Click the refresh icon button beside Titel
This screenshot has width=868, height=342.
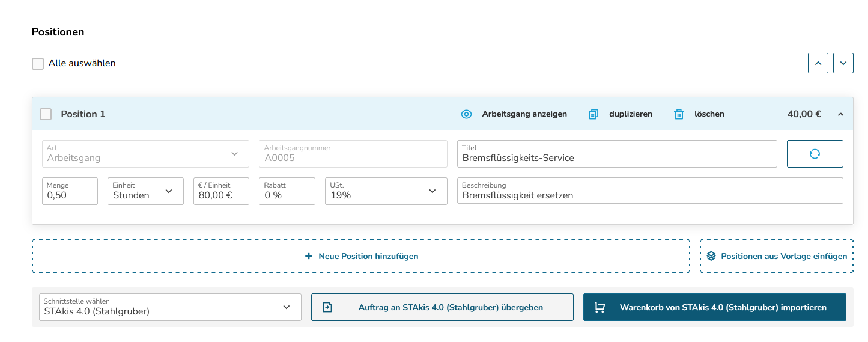coord(815,154)
